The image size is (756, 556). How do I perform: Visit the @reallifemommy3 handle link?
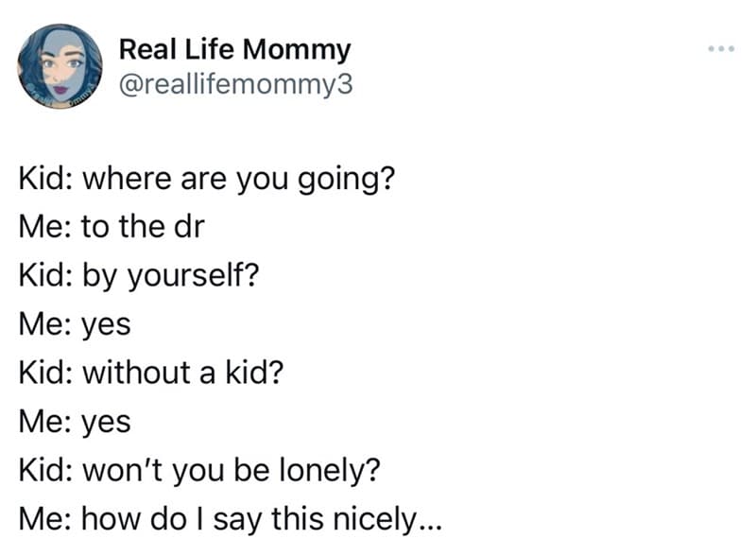tap(235, 84)
